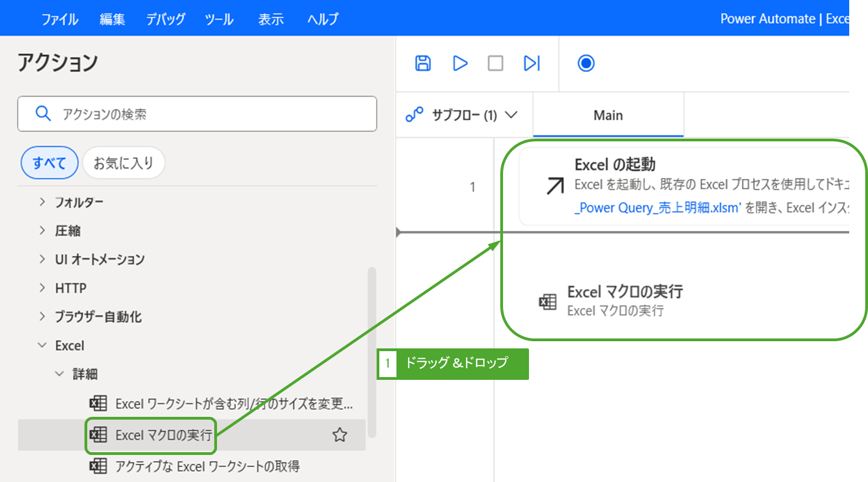Open the デバッグ menu
This screenshot has height=482, width=868.
(x=165, y=19)
